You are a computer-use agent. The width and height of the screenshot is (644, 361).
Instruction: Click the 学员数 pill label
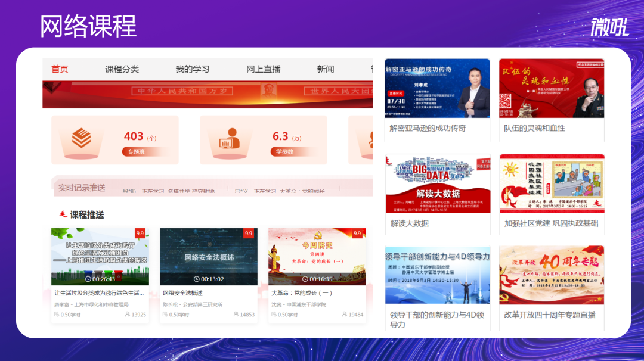(284, 152)
